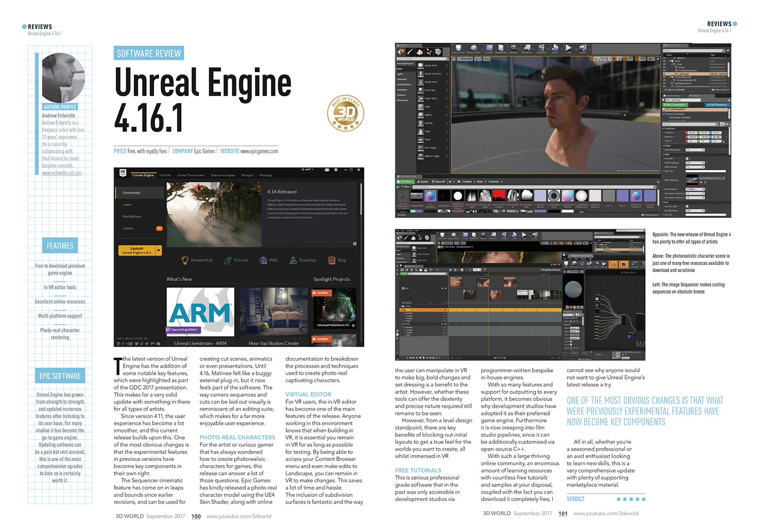The image size is (760, 532).
Task: Click Lit view mode button in upper viewport
Action: click(478, 59)
